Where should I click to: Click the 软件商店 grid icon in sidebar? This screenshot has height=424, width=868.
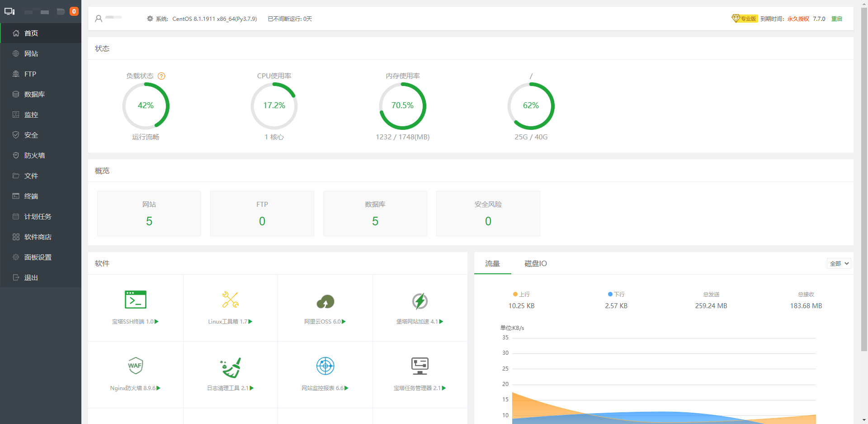pos(16,237)
